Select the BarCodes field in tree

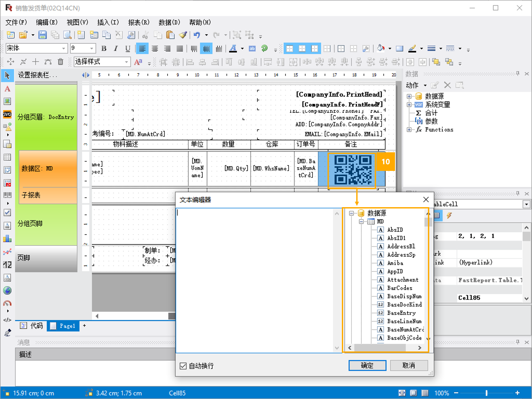pos(399,288)
